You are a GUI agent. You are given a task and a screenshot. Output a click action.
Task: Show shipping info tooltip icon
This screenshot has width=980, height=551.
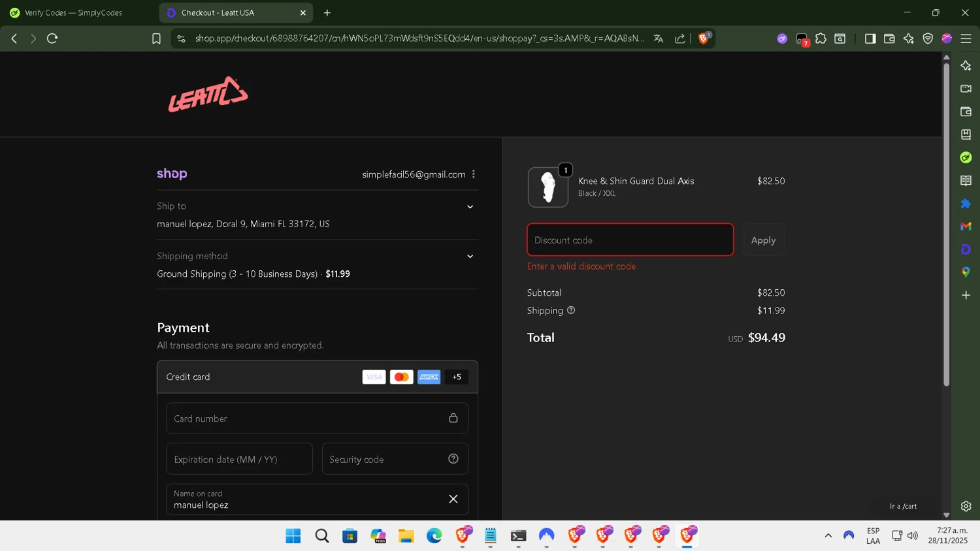[571, 311]
